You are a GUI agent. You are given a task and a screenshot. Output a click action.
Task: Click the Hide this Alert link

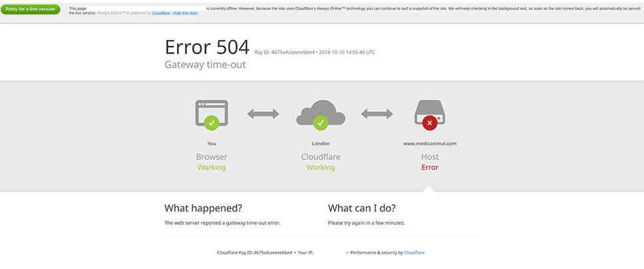pyautogui.click(x=185, y=13)
